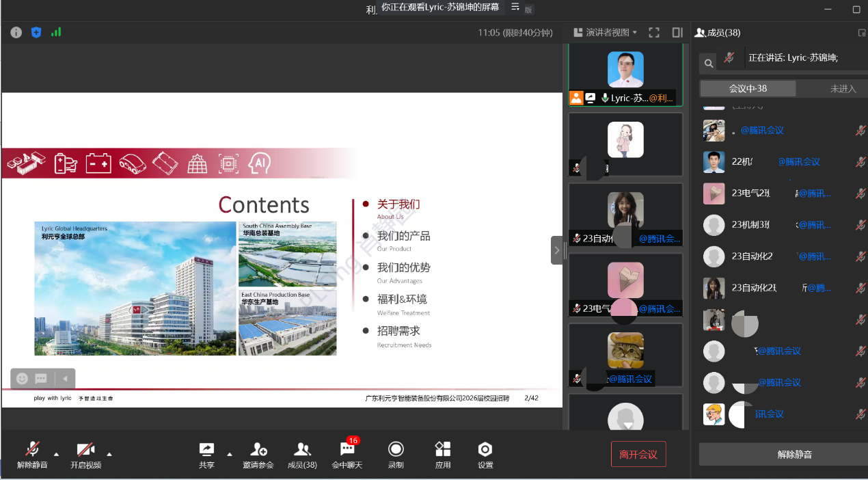868x480 pixels.
Task: Check the green network signal icon
Action: coord(56,32)
